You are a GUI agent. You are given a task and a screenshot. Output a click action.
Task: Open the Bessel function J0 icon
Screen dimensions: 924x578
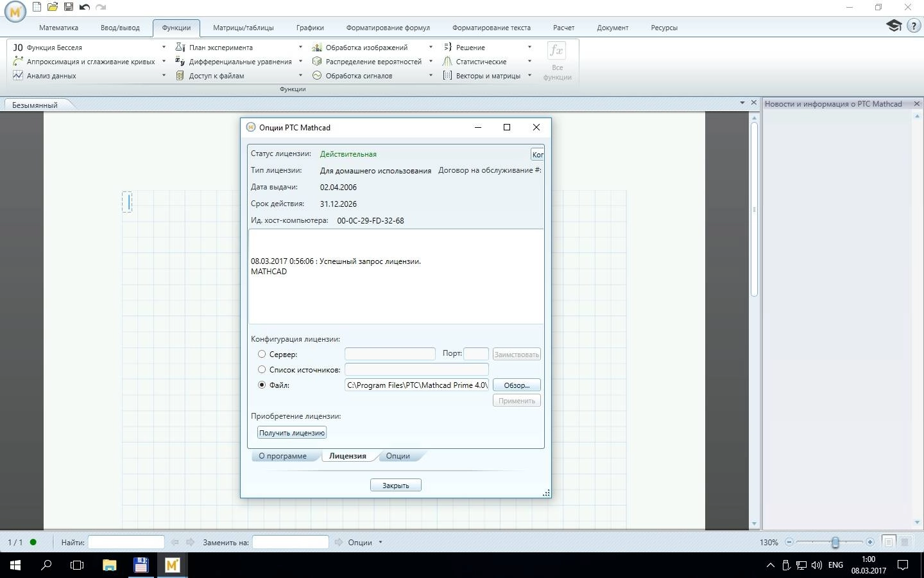click(18, 47)
